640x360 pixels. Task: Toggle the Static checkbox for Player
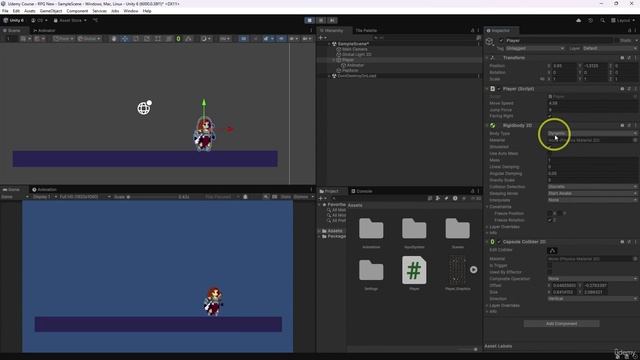click(x=617, y=40)
